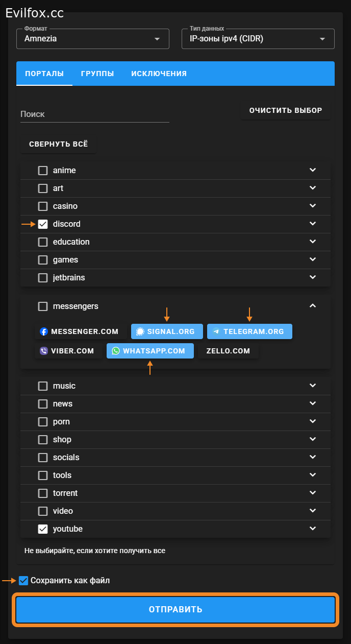
Task: Click the WhatsApp.com icon chip
Action: click(x=116, y=351)
